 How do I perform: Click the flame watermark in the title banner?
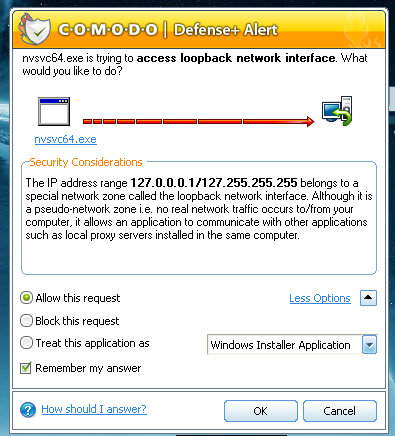pos(363,31)
